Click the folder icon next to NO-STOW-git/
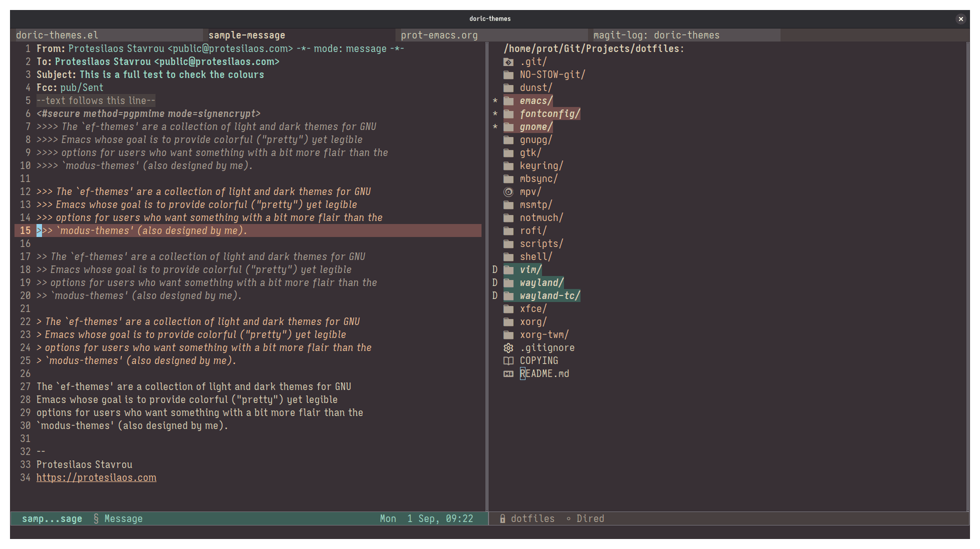Image resolution: width=980 pixels, height=549 pixels. pos(508,75)
